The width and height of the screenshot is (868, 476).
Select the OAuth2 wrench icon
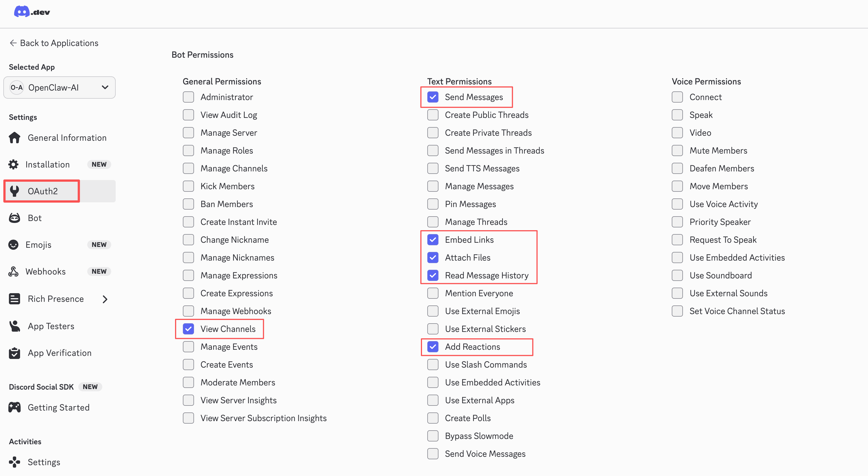pyautogui.click(x=14, y=191)
